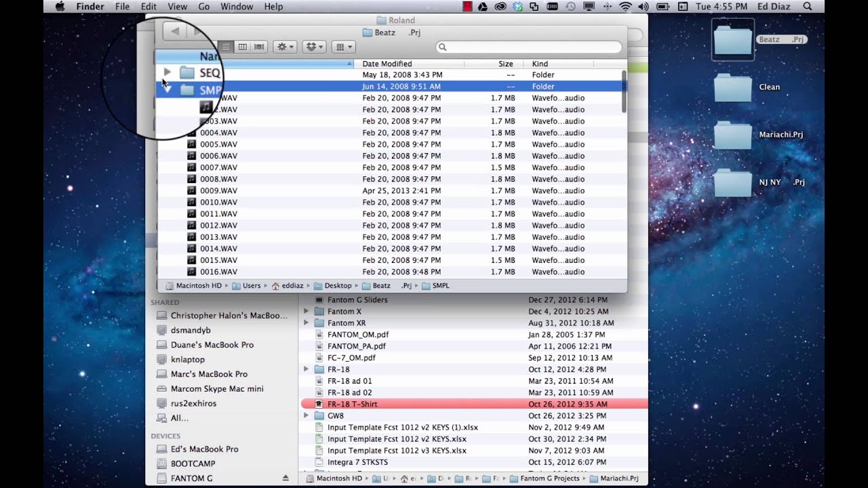Open the Arrange items dropdown
The height and width of the screenshot is (488, 868).
tap(343, 47)
